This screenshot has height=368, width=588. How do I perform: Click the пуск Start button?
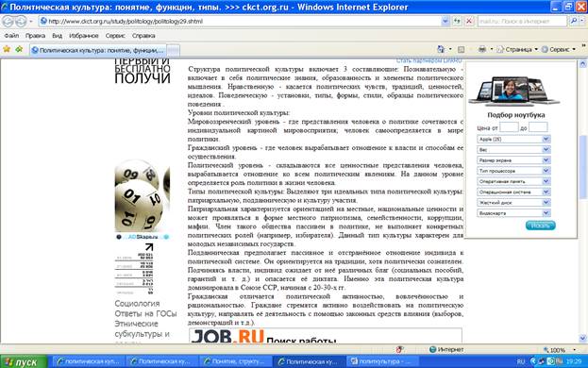tap(24, 362)
